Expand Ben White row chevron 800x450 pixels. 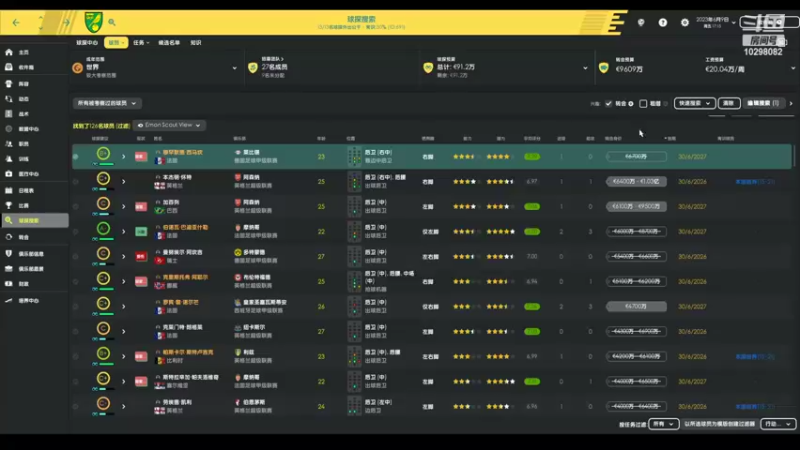pos(123,182)
